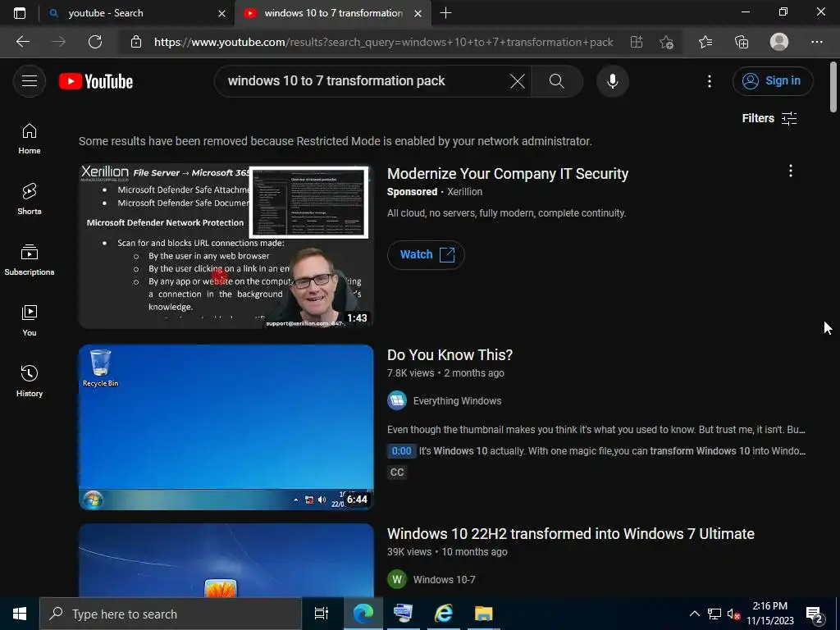Click the Windows 10-7 channel avatar
The image size is (840, 630).
[397, 580]
